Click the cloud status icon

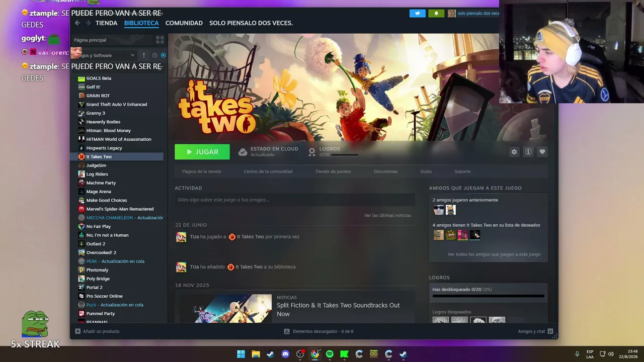tap(243, 152)
